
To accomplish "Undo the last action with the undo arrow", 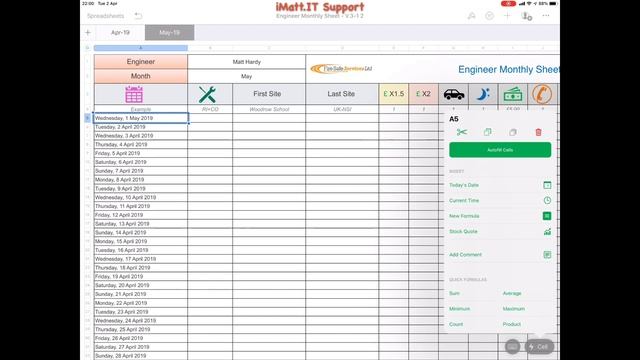I will [x=138, y=16].
